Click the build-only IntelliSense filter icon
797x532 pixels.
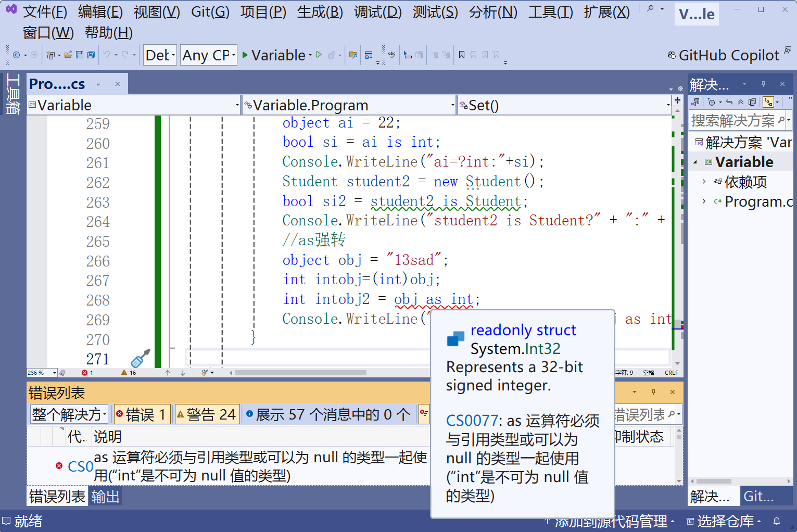[424, 414]
